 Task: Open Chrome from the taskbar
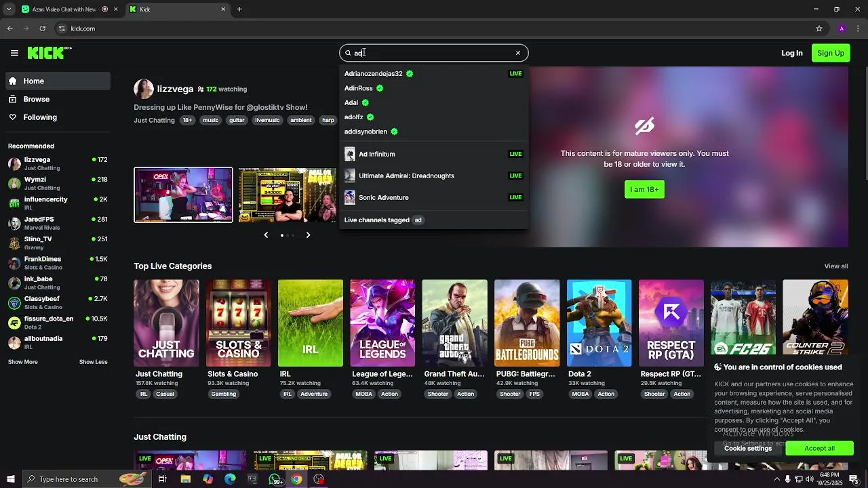pyautogui.click(x=296, y=479)
